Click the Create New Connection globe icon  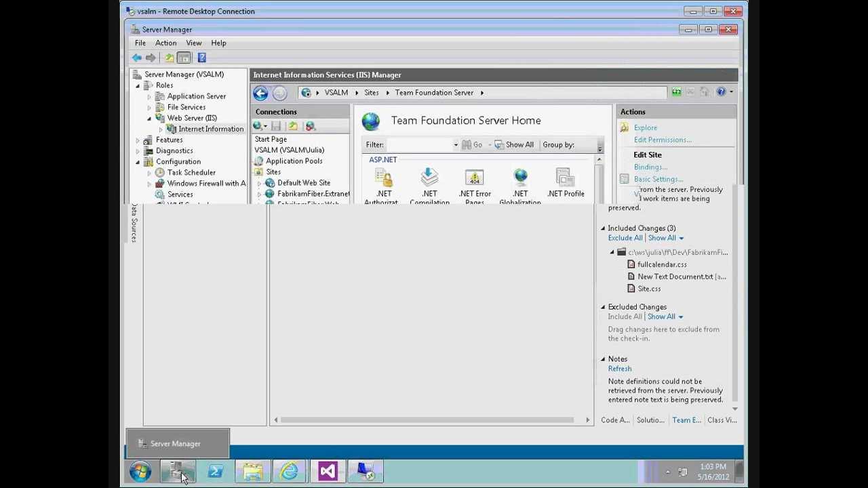258,126
